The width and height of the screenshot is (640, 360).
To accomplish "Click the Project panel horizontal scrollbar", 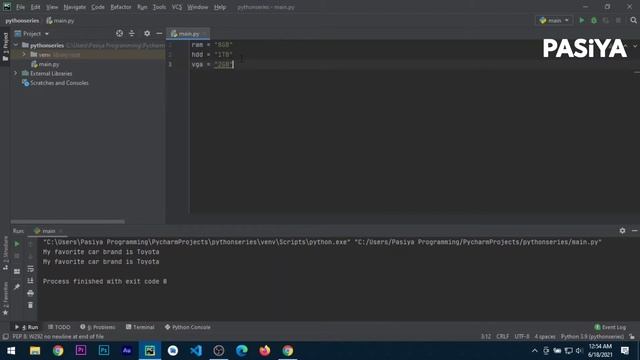I will 68,222.
